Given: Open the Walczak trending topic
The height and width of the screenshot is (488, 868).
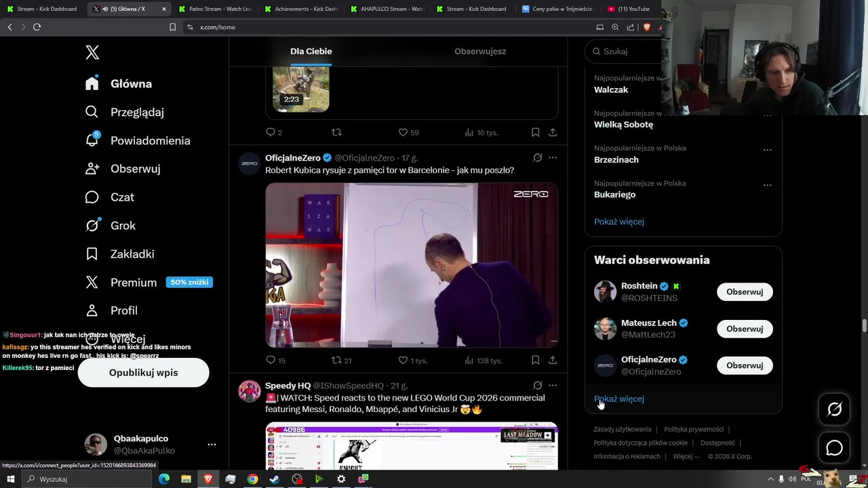Looking at the screenshot, I should (611, 90).
